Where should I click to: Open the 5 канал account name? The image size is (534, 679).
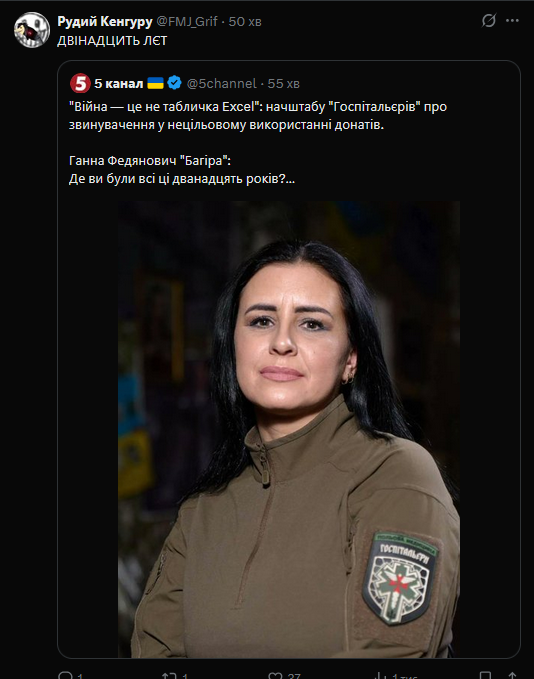[x=119, y=83]
